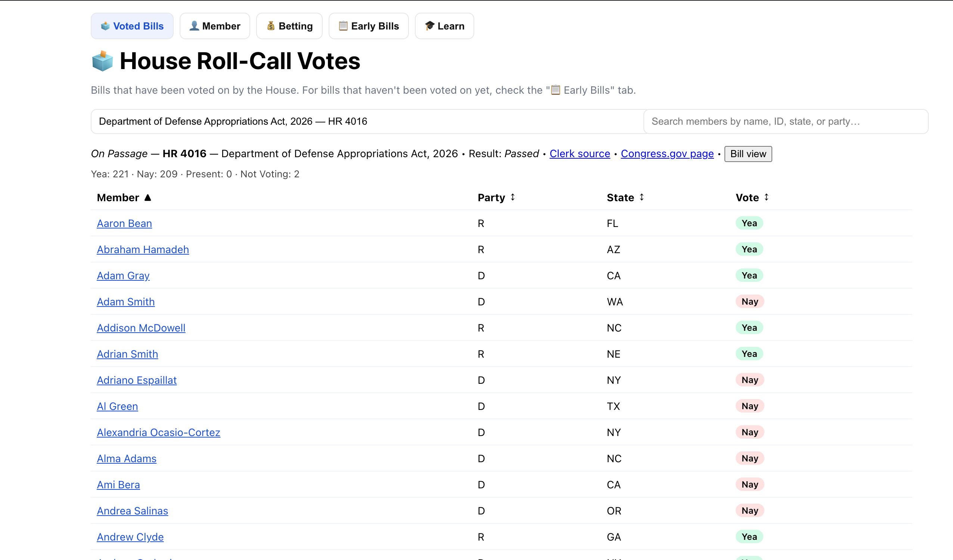Click the money bag Betting icon
Viewport: 953px width, 560px height.
point(271,26)
